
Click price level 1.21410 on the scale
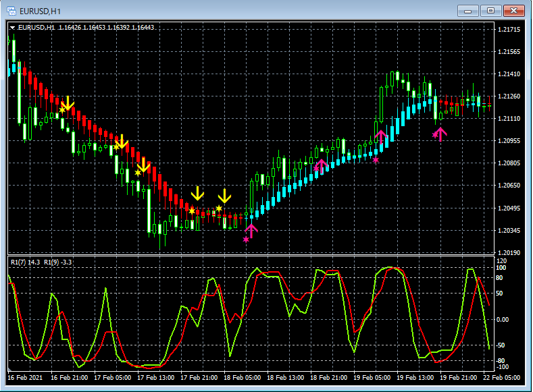point(509,74)
